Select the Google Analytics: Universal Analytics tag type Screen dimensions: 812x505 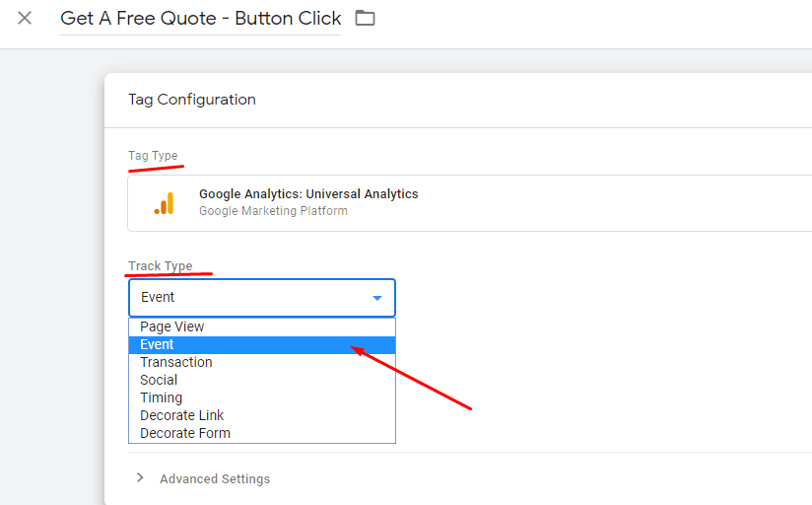tap(469, 203)
